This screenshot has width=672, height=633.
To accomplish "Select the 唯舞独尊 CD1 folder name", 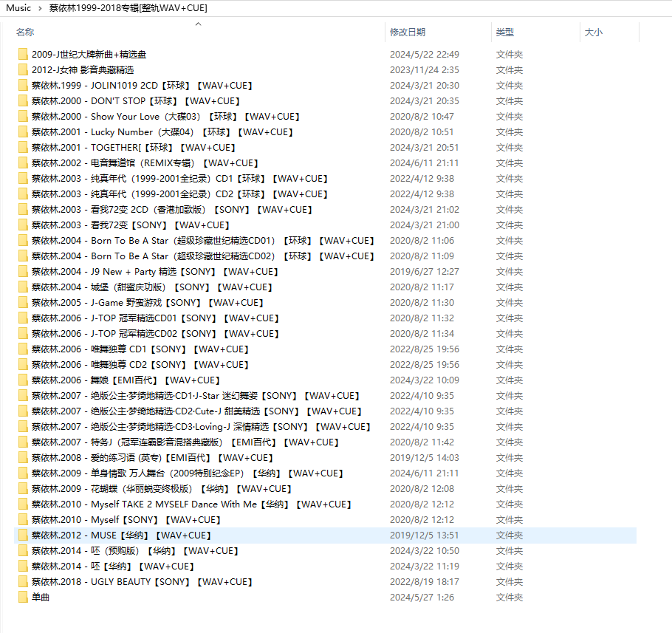I will point(140,349).
